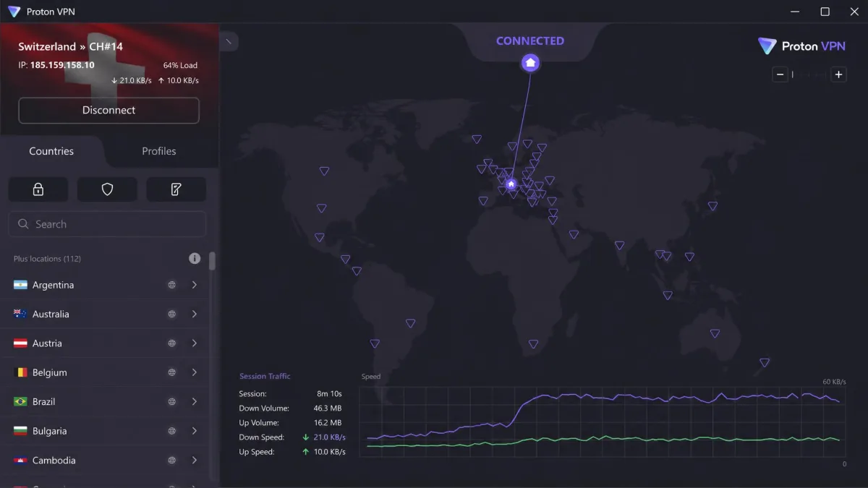The width and height of the screenshot is (868, 488).
Task: Click the Session Traffic heading
Action: click(265, 376)
